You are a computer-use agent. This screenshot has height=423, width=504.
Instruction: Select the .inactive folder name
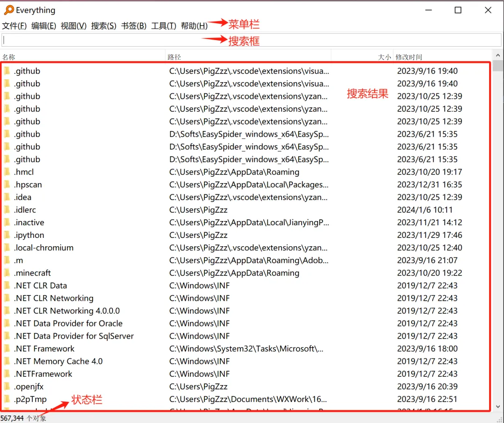coord(29,222)
